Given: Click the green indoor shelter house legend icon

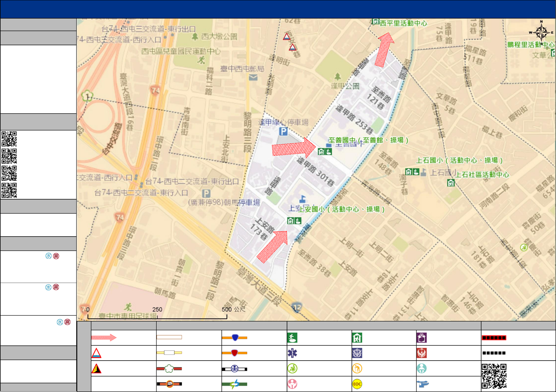Looking at the screenshot, I should pyautogui.click(x=357, y=338).
